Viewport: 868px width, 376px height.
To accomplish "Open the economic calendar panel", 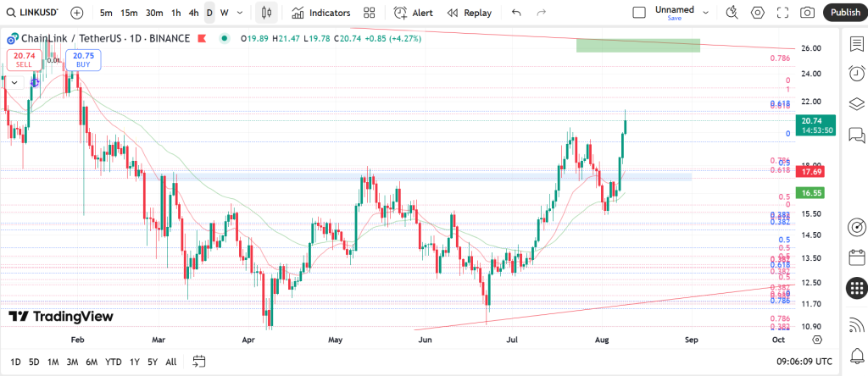I will [856, 257].
